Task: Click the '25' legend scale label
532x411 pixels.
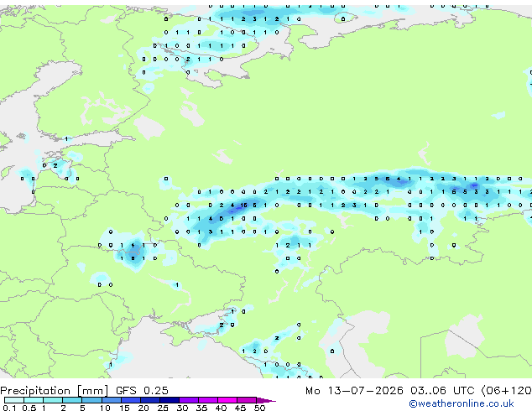Action: tap(163, 408)
